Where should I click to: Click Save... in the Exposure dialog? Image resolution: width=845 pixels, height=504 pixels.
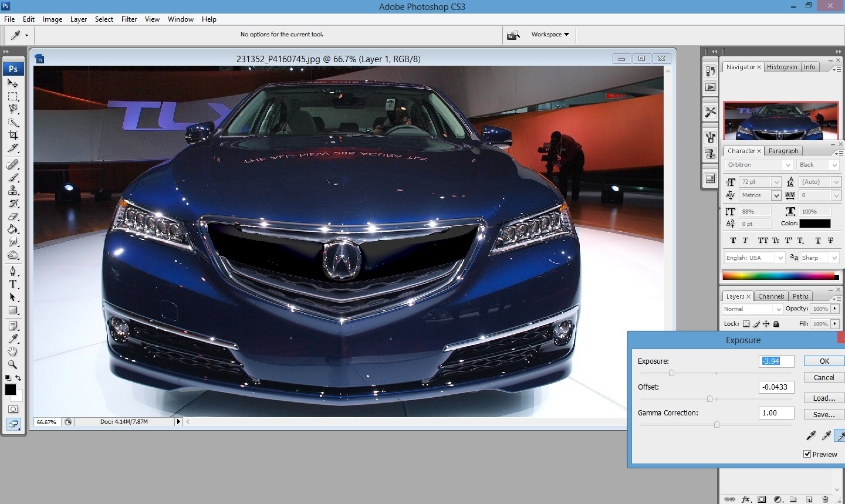824,415
